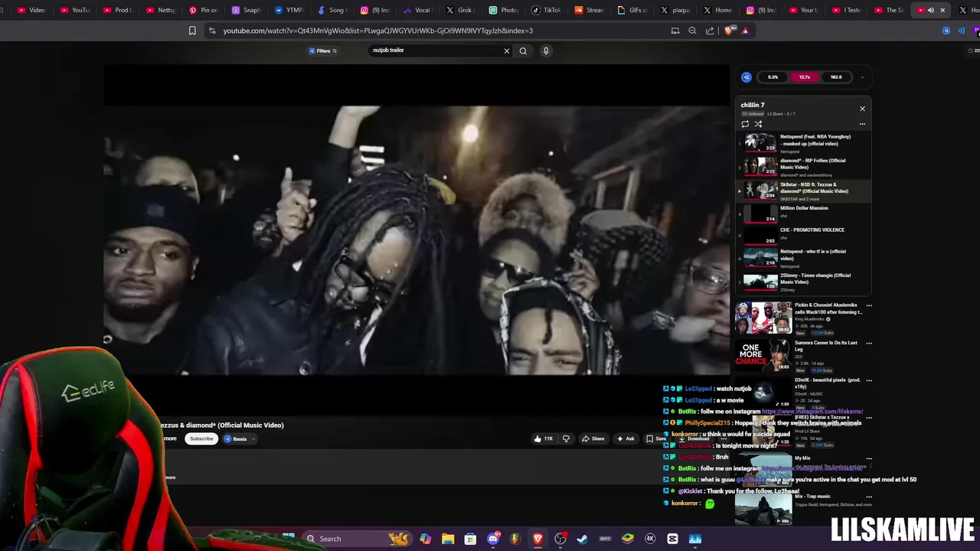Click the address bar share icon

pos(710,31)
